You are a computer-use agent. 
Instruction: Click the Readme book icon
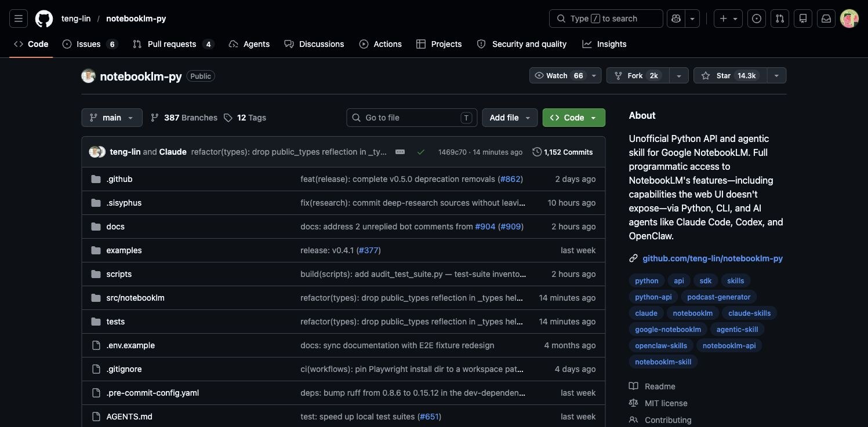634,386
